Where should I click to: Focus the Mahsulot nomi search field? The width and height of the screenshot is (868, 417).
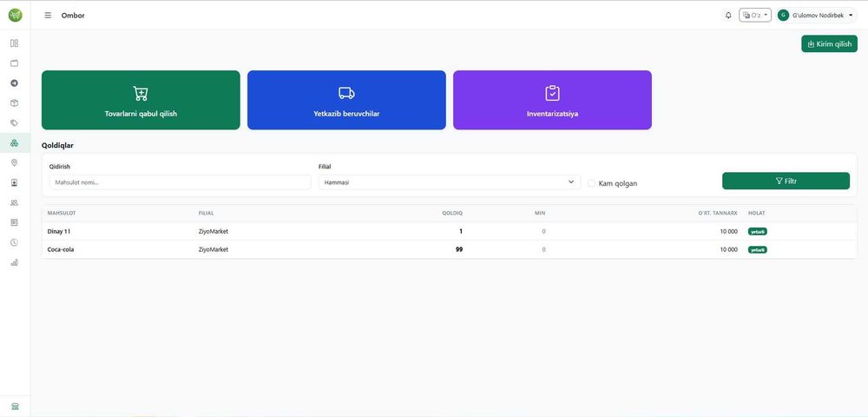(180, 182)
